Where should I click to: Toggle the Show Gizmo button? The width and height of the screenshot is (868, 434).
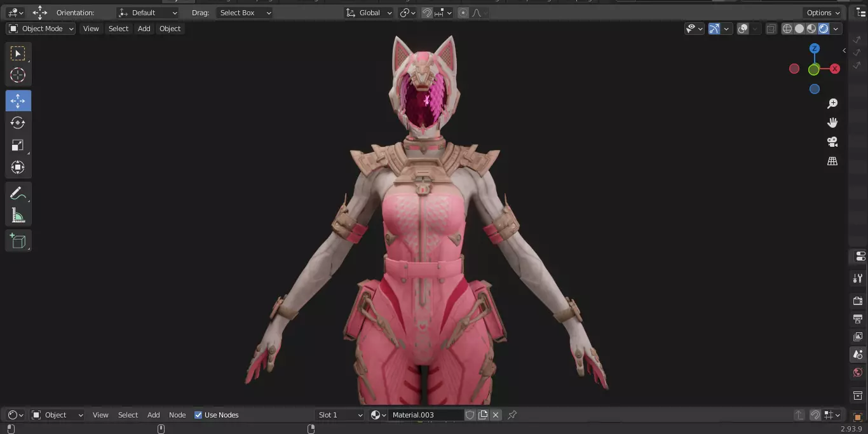(x=714, y=29)
